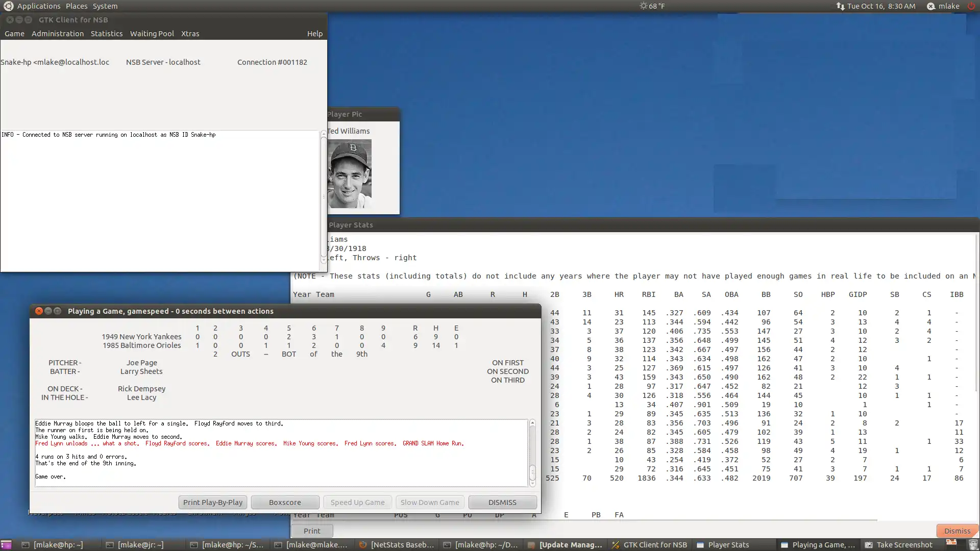Click the Slow Down Game button
This screenshot has width=980, height=551.
[429, 501]
